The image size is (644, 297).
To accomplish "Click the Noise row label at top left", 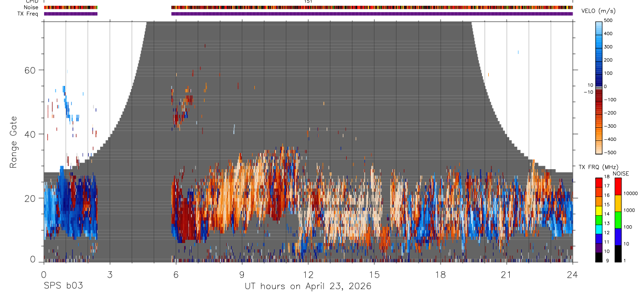I will point(31,7).
